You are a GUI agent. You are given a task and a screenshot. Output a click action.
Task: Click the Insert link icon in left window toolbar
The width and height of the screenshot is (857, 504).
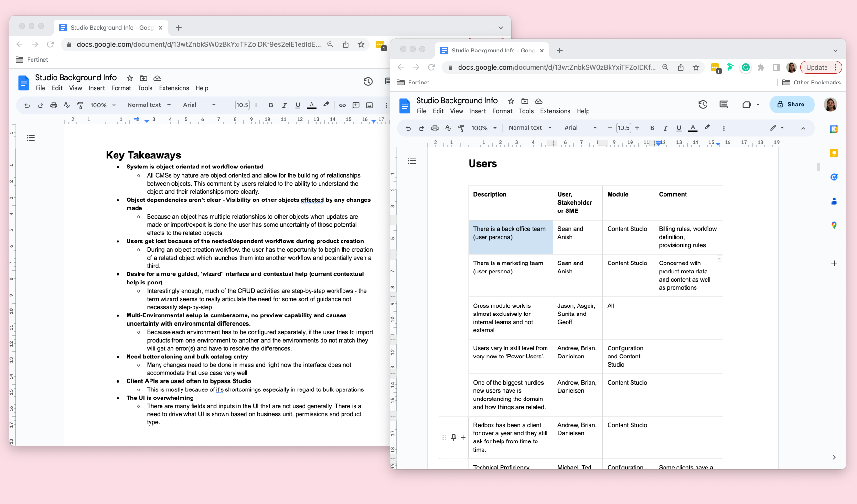tap(343, 105)
